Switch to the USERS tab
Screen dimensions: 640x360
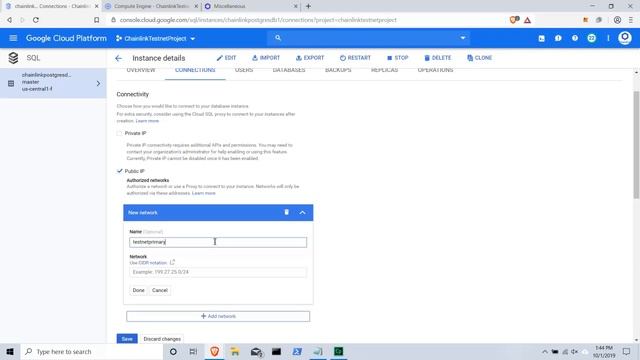(244, 70)
